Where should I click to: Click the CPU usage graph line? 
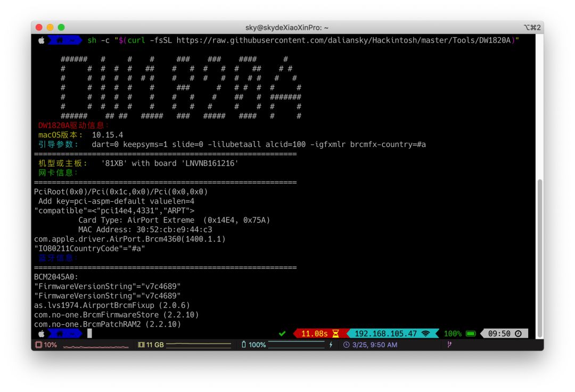pyautogui.click(x=96, y=346)
